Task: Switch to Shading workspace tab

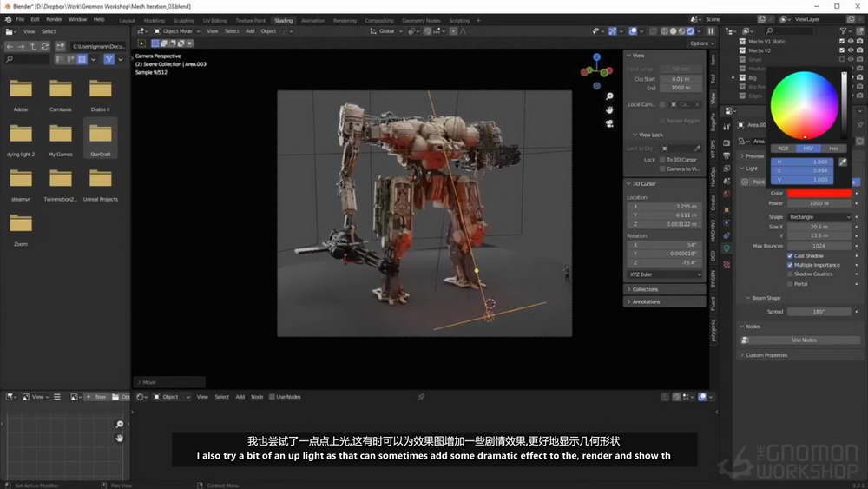Action: pyautogui.click(x=284, y=21)
